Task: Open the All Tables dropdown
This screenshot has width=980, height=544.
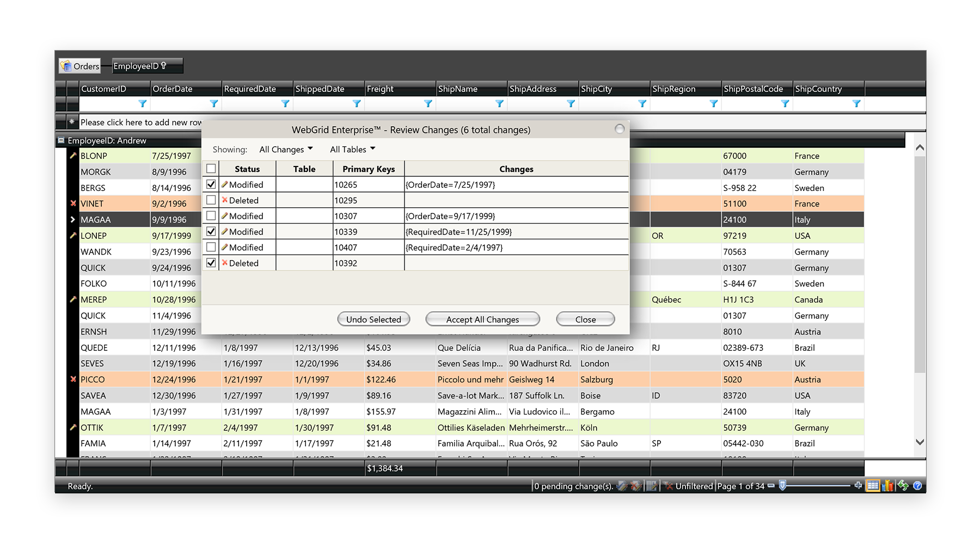Action: 352,150
